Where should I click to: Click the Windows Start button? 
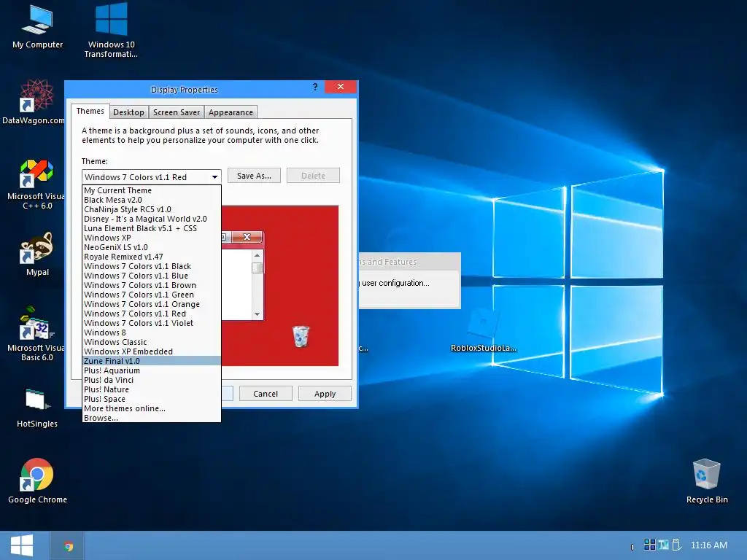click(x=22, y=545)
